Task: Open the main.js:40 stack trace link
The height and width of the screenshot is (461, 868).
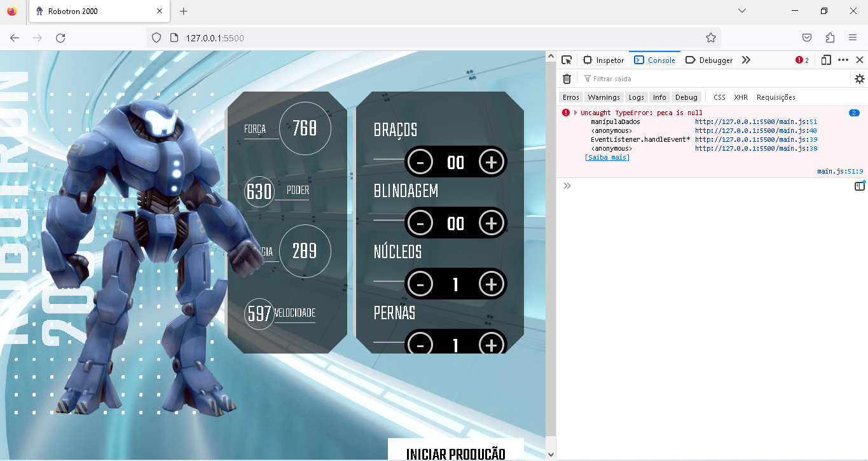Action: pyautogui.click(x=756, y=130)
